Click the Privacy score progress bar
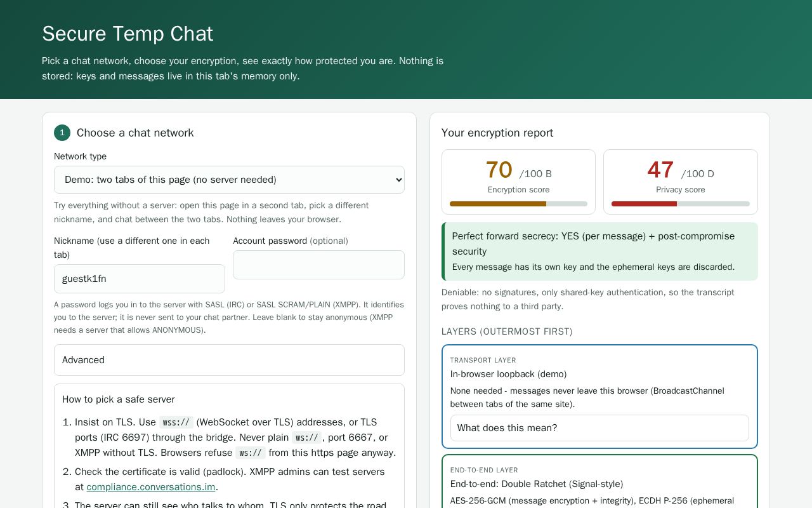The image size is (812, 508). [681, 204]
